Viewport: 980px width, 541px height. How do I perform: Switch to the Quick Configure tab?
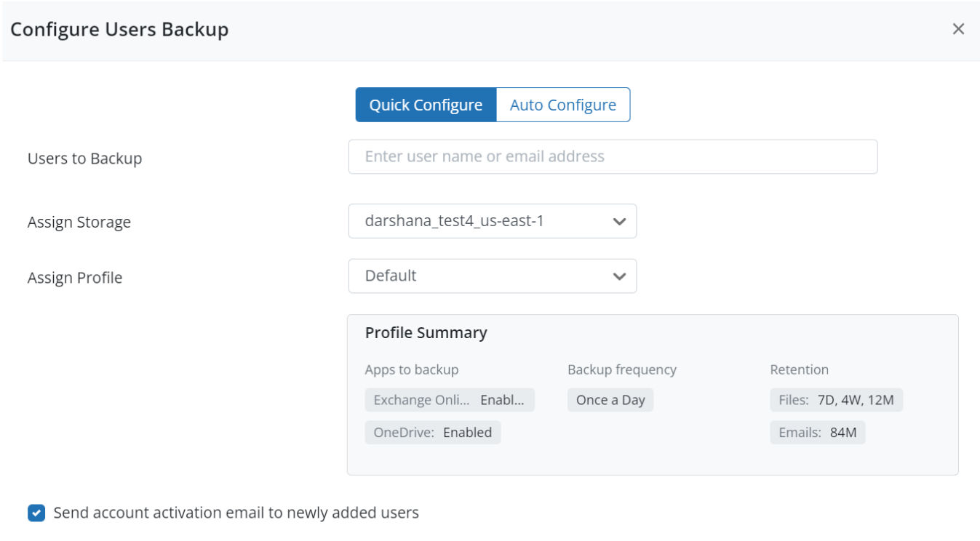426,105
